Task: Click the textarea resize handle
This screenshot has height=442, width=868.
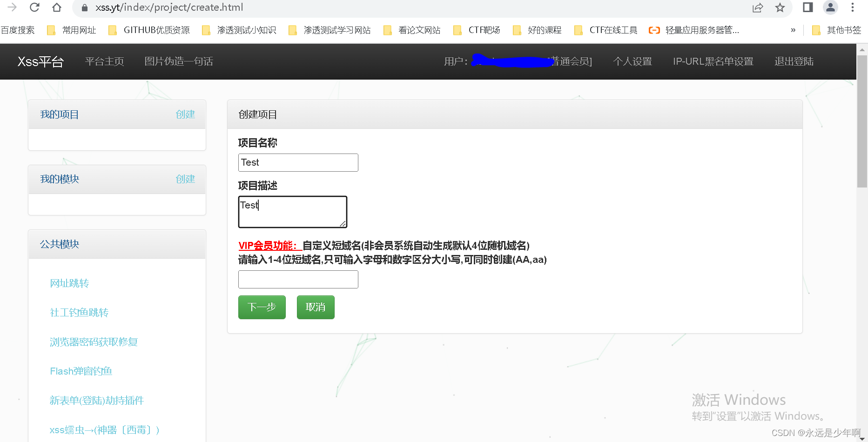Action: point(343,224)
